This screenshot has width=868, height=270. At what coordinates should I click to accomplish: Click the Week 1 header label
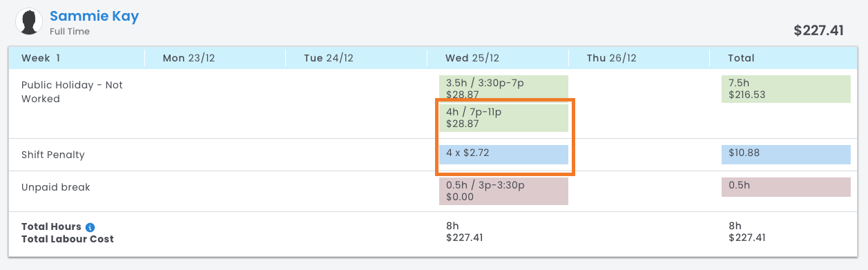click(x=41, y=58)
